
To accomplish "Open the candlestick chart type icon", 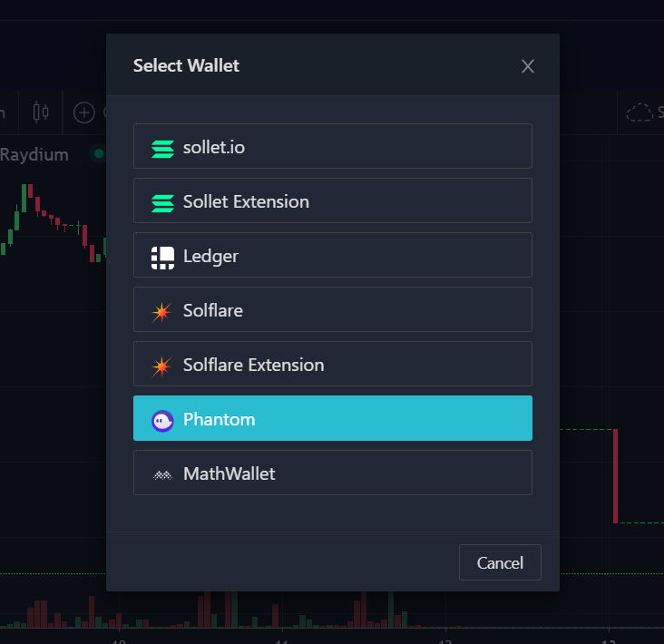I will (40, 112).
